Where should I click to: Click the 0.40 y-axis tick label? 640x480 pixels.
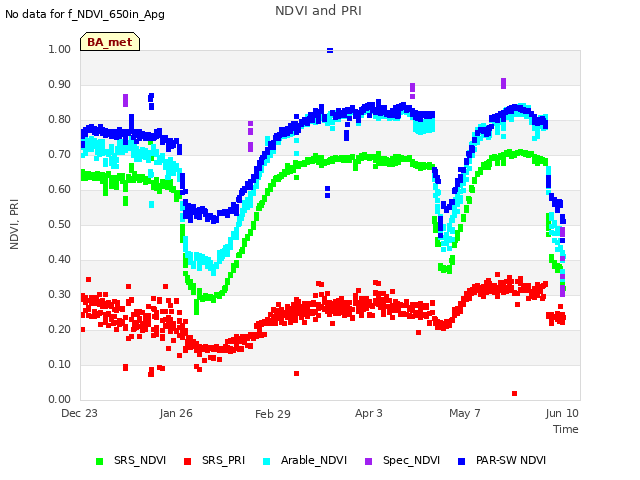pos(60,260)
